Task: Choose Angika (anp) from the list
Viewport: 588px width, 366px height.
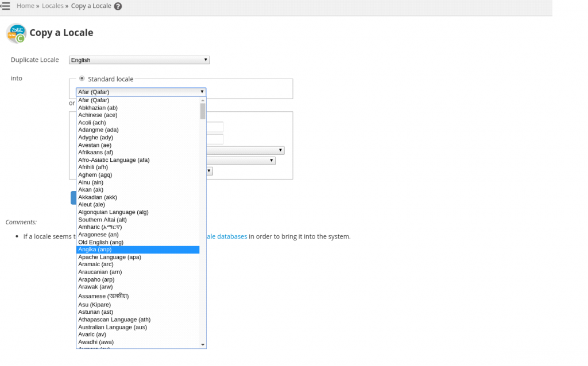Action: (95, 250)
